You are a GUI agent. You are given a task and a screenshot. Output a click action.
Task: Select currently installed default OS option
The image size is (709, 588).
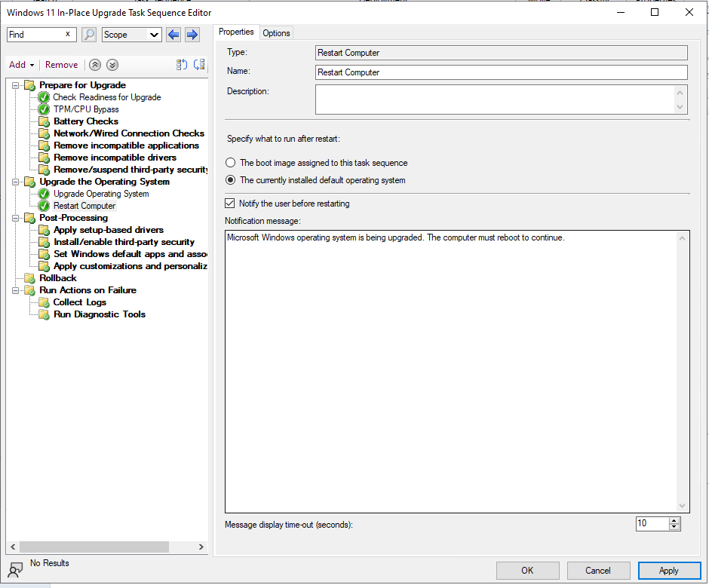[231, 180]
